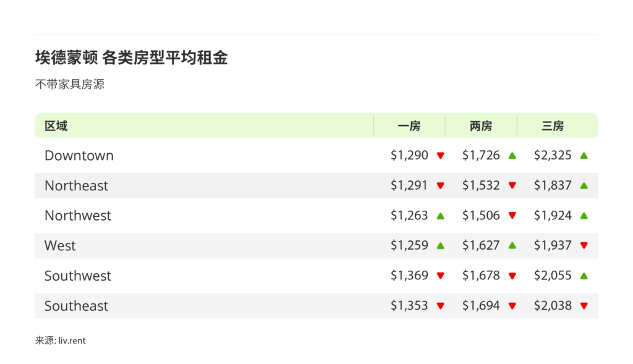Image resolution: width=633 pixels, height=364 pixels.
Task: Click the green up arrow beside Downtown $2,325
Action: [584, 156]
